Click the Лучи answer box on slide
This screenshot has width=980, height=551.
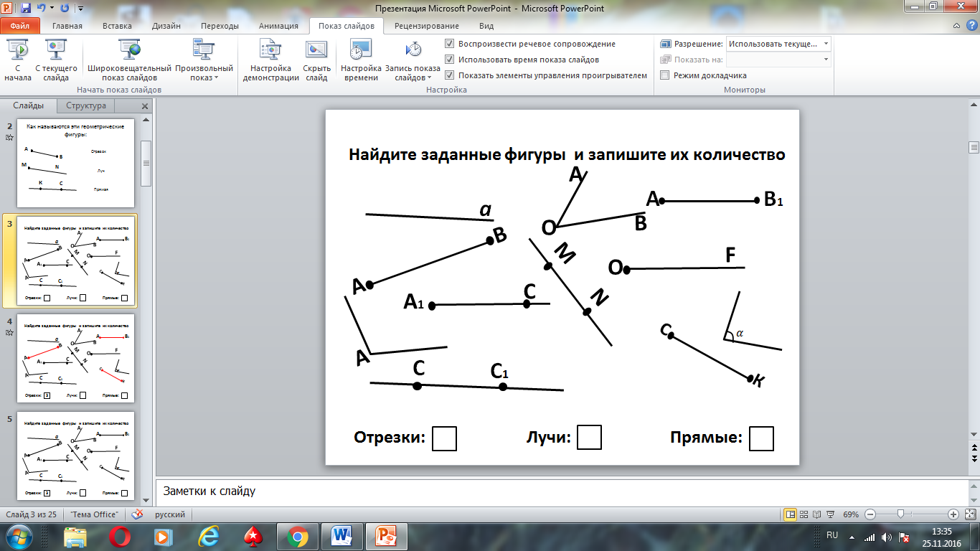[x=589, y=437]
